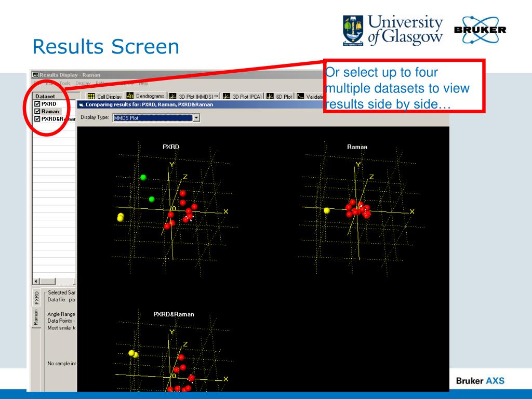Viewport: 532px width, 399px height.
Task: Switch to the 3D Plot (MMDS) tab
Action: point(194,96)
